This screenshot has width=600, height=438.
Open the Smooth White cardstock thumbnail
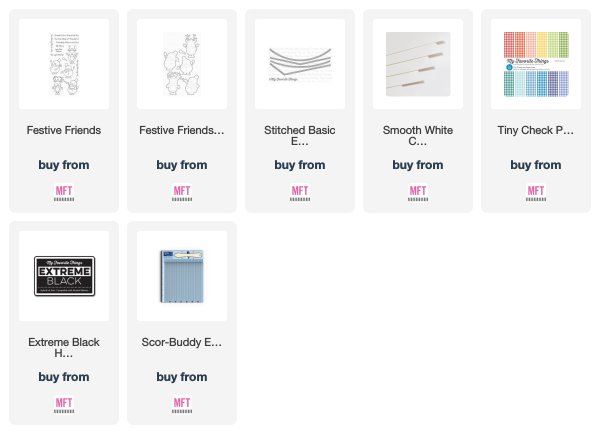click(418, 64)
